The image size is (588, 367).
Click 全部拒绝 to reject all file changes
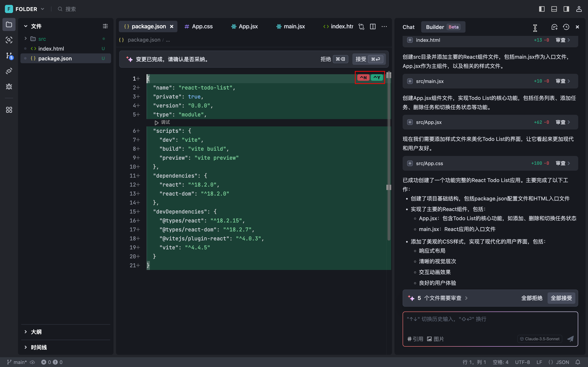(x=532, y=298)
